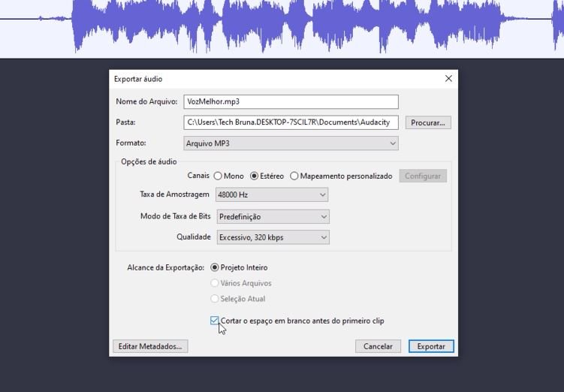The width and height of the screenshot is (564, 392).
Task: Open Modo de Taxa de Bits dropdown
Action: 273,217
